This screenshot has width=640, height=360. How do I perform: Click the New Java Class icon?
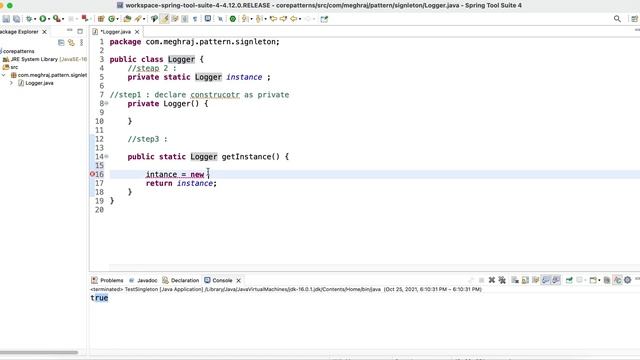pos(111,19)
